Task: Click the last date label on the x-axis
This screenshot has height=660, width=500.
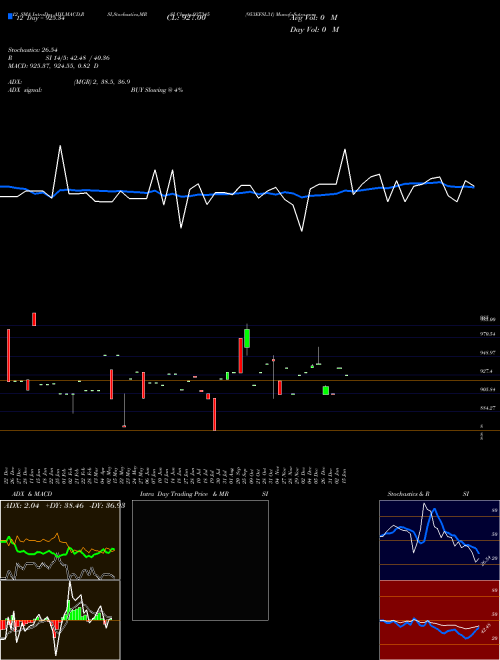Action: click(x=345, y=476)
